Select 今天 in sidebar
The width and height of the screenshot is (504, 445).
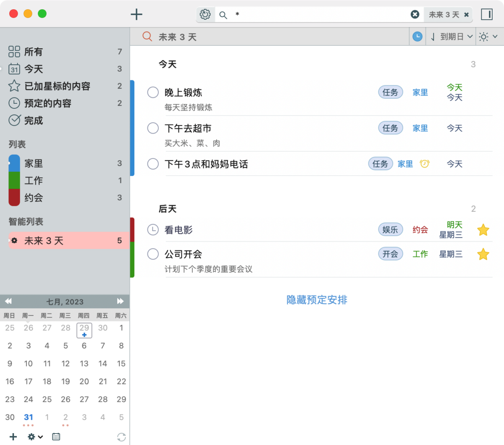pyautogui.click(x=65, y=69)
